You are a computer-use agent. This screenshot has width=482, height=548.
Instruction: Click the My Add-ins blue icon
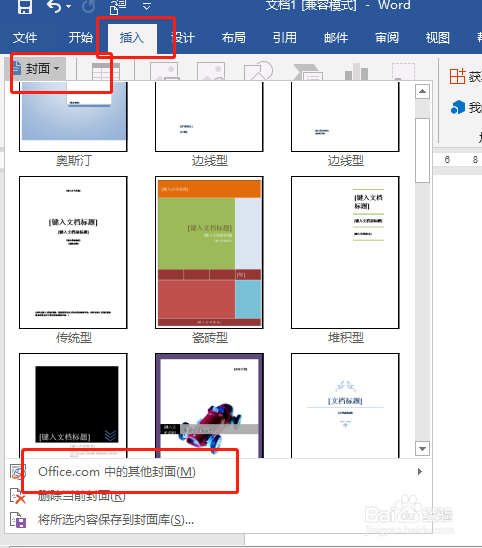(458, 107)
